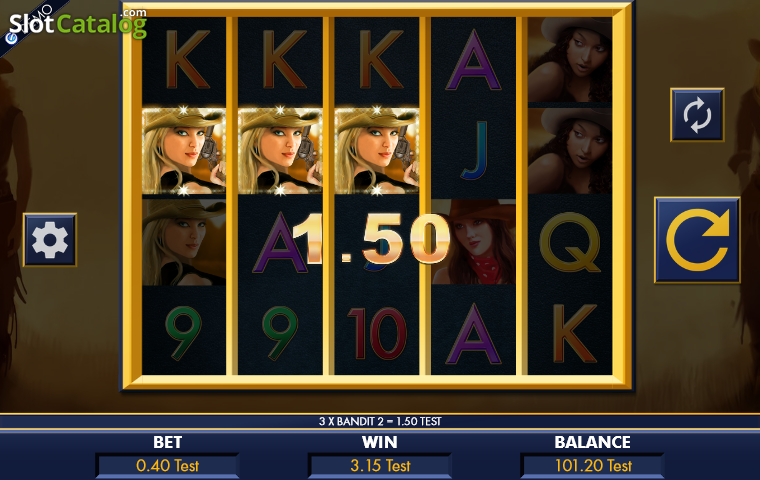Select the bet amount field showing 0.40 Test
This screenshot has width=760, height=480.
click(x=167, y=466)
